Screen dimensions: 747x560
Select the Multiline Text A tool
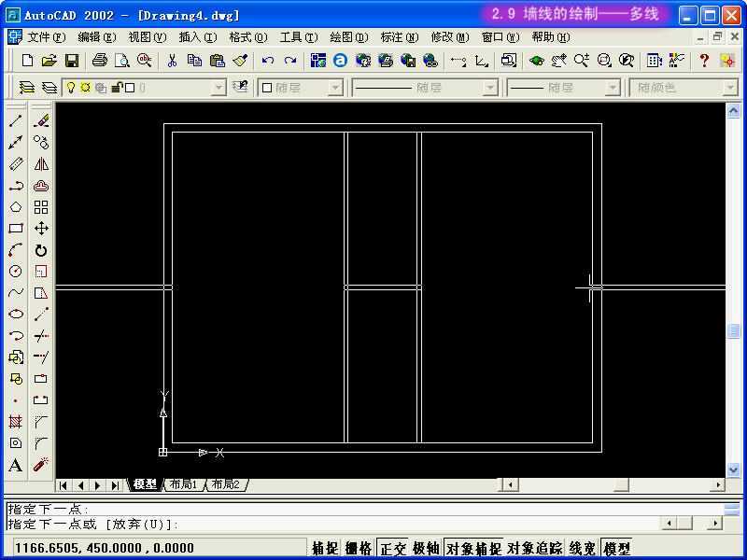click(16, 465)
